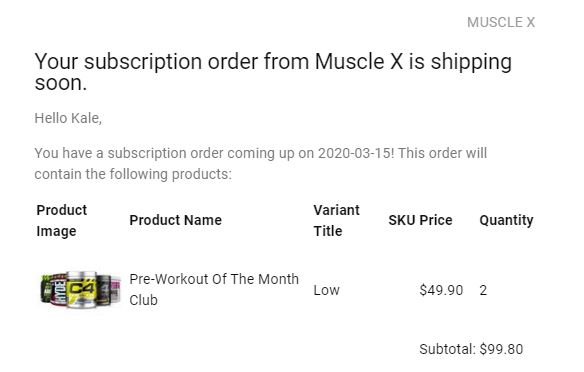584x372 pixels.
Task: Click the Subtotal label
Action: click(x=447, y=349)
